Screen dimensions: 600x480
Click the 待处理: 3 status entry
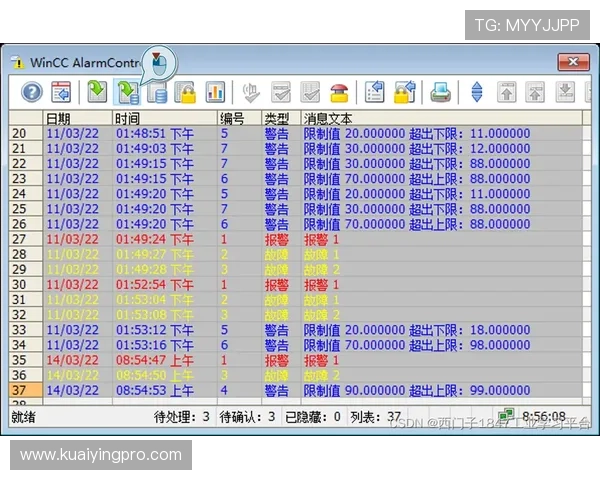[x=182, y=416]
